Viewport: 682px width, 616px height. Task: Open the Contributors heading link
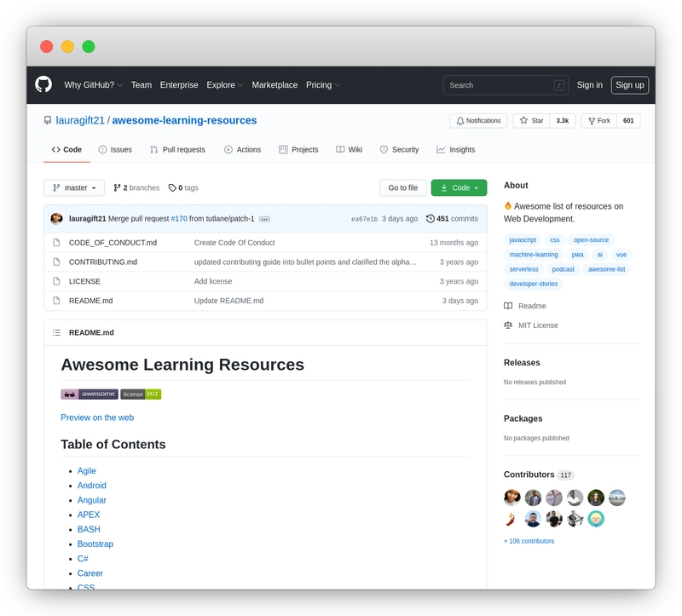pos(539,475)
